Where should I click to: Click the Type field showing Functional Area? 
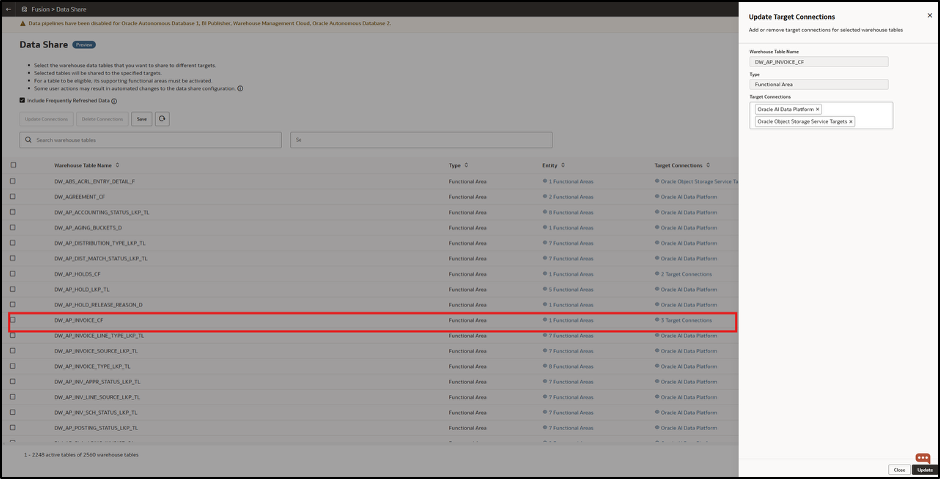[819, 84]
